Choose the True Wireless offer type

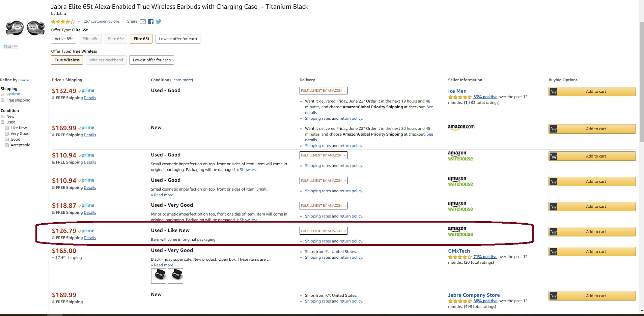(x=67, y=60)
